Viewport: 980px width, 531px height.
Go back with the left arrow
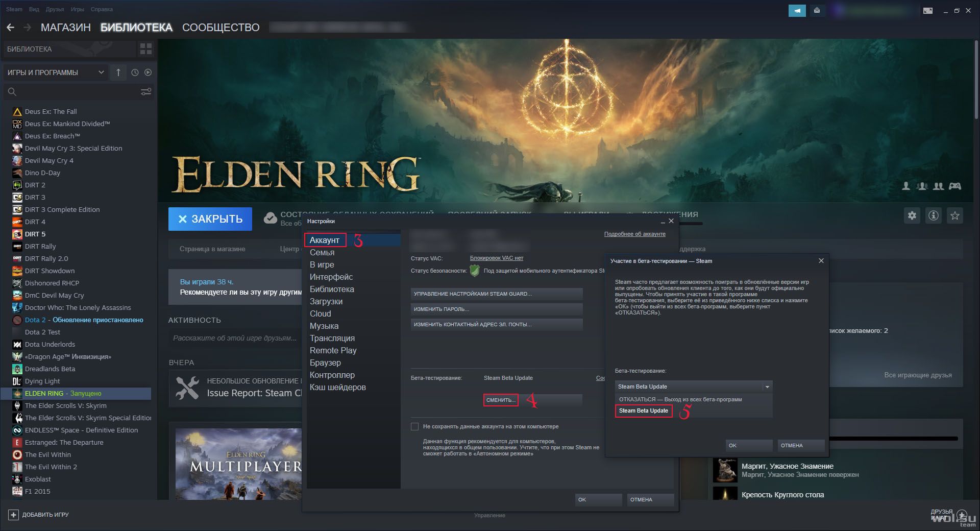tap(10, 28)
